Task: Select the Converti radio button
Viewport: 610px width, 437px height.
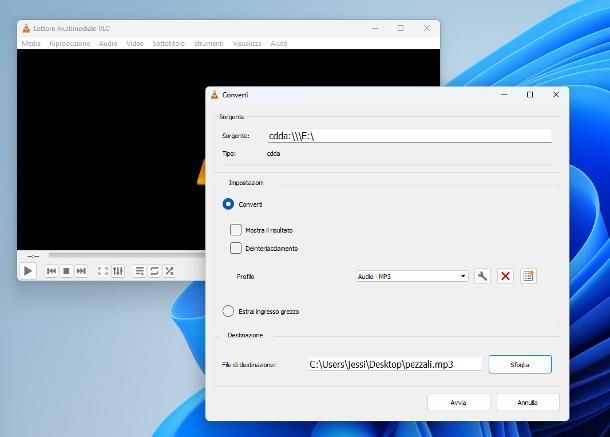Action: 228,204
